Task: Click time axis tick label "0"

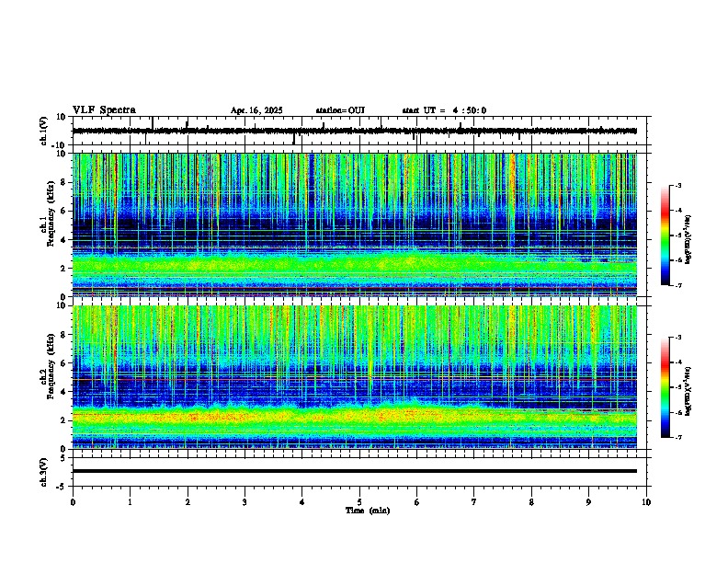Action: 73,502
